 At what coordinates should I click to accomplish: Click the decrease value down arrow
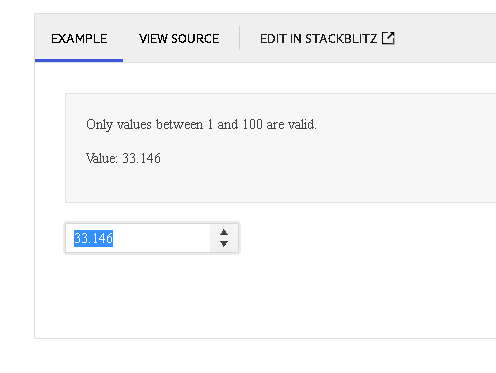[x=224, y=244]
